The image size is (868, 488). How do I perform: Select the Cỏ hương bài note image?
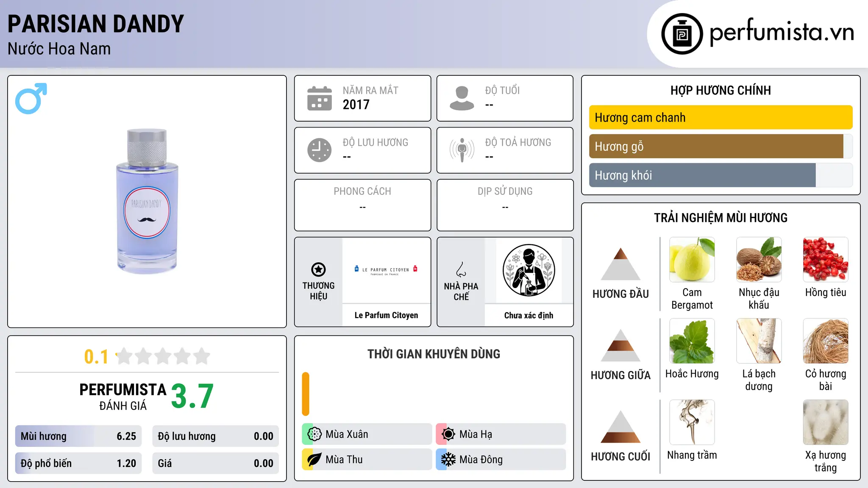coord(826,341)
